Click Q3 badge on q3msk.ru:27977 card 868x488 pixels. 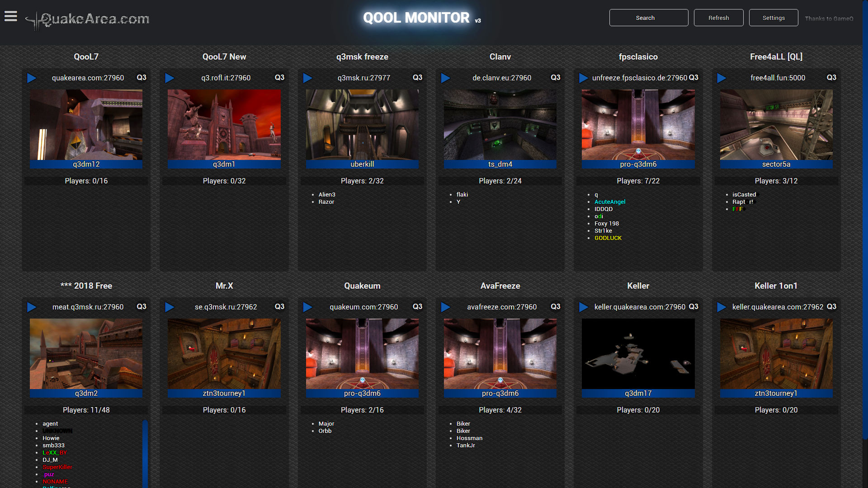coord(417,78)
